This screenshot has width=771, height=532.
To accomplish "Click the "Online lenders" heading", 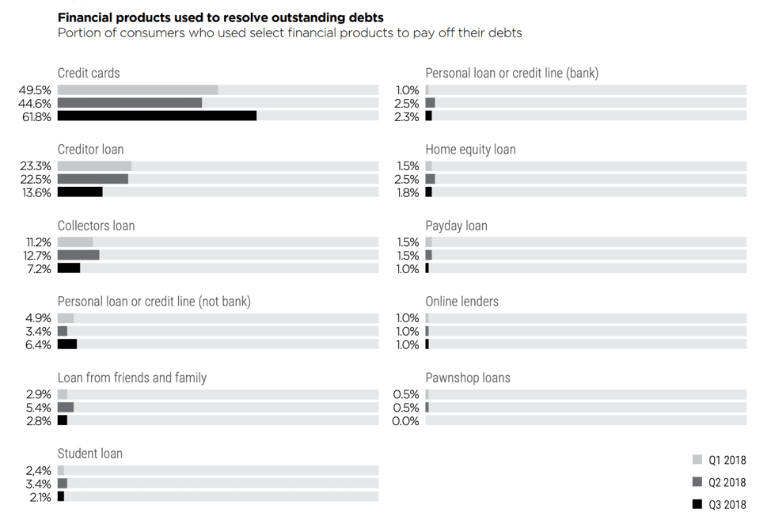I will 461,302.
